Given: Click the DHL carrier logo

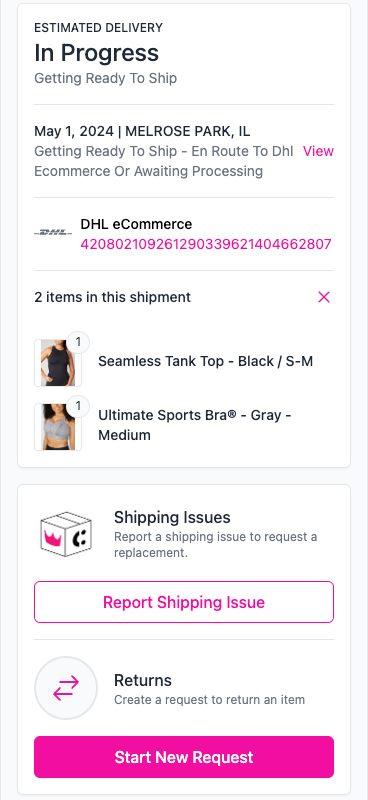Looking at the screenshot, I should click(53, 233).
